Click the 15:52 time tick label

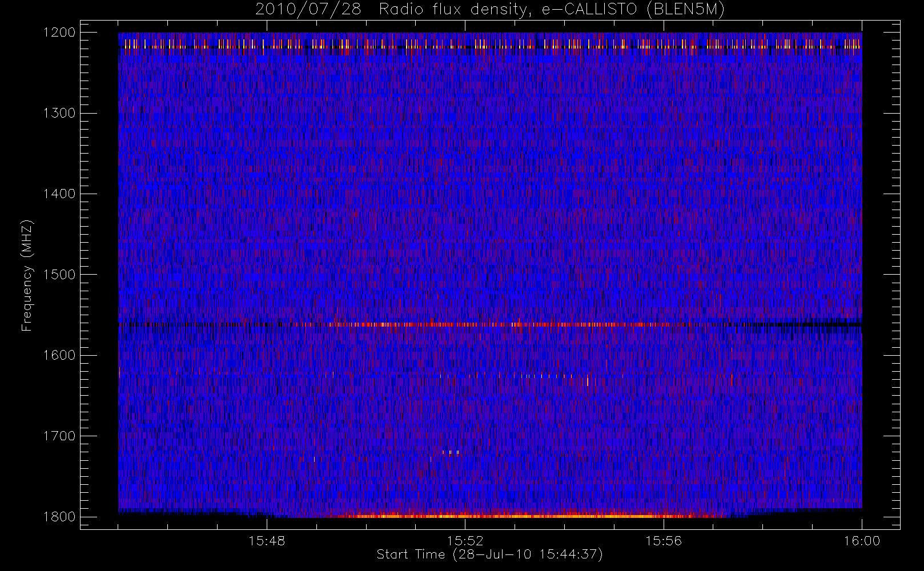[465, 541]
